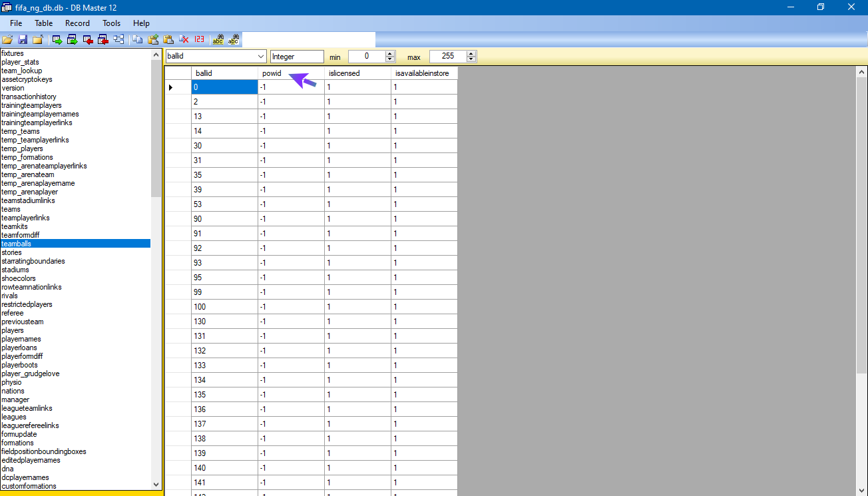Select the shoecolors table in list
868x496 pixels.
[75, 278]
